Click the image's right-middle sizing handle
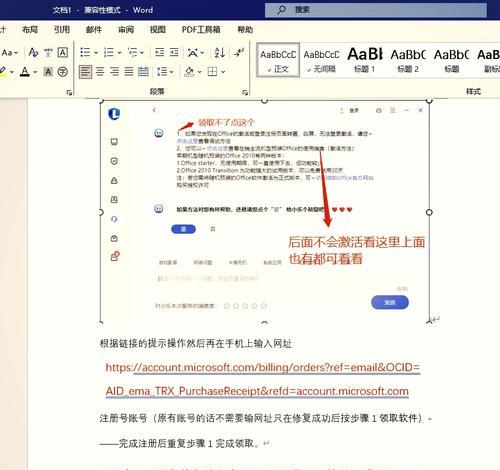 [429, 212]
